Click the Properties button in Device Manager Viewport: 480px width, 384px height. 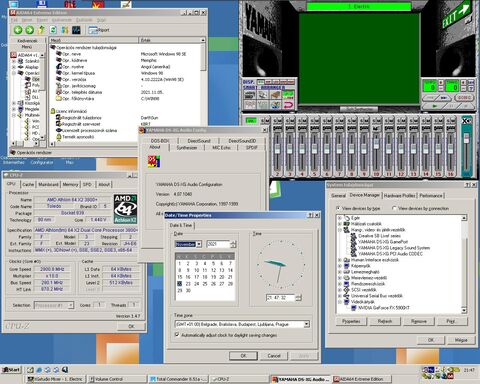pos(351,321)
